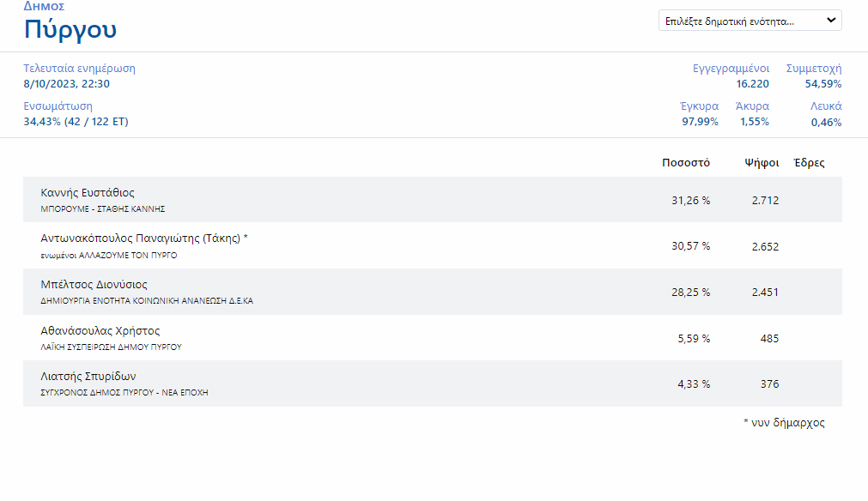Image resolution: width=868 pixels, height=501 pixels.
Task: Click the ΔΗΜΟΣ label above the title
Action: pyautogui.click(x=45, y=6)
